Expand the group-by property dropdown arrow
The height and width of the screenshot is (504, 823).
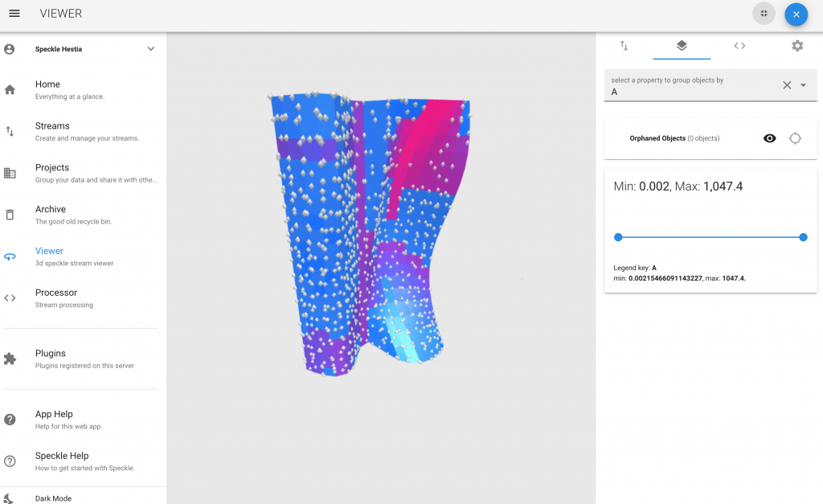click(804, 85)
